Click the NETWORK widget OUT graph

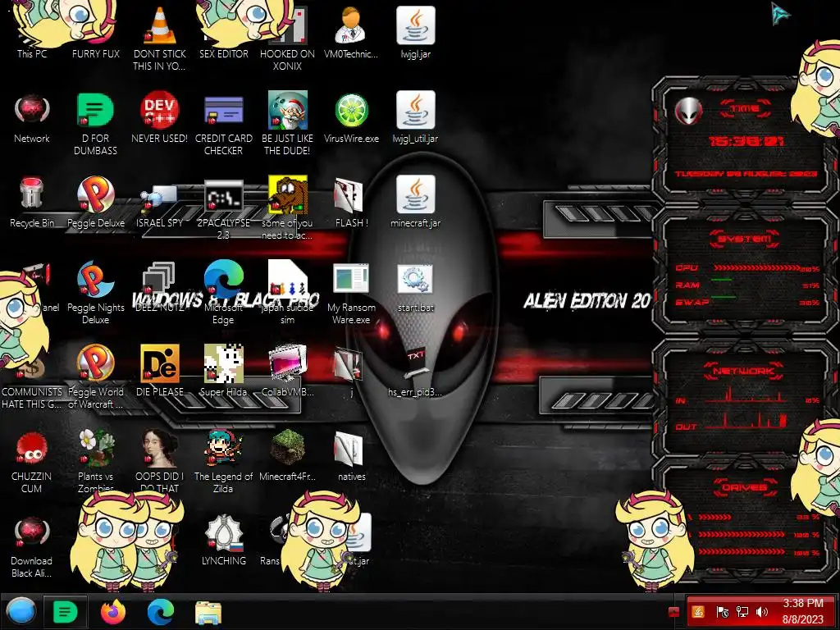coord(745,421)
